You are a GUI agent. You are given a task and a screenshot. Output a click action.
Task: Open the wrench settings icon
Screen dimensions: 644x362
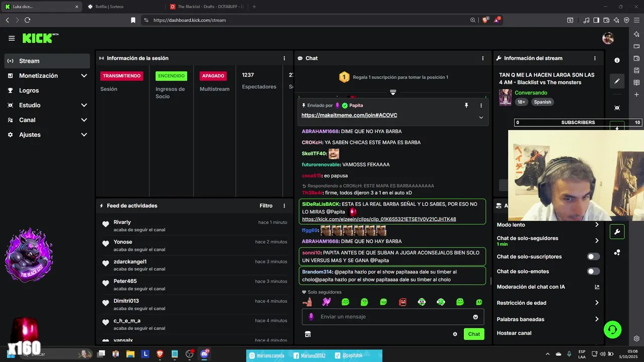[x=617, y=232]
